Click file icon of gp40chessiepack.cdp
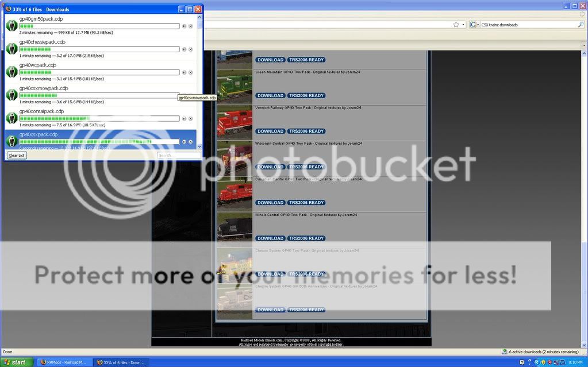This screenshot has height=367, width=588. coord(11,49)
